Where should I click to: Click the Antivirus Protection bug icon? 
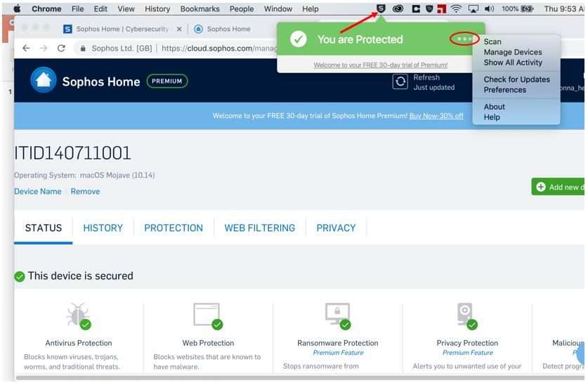(x=79, y=315)
